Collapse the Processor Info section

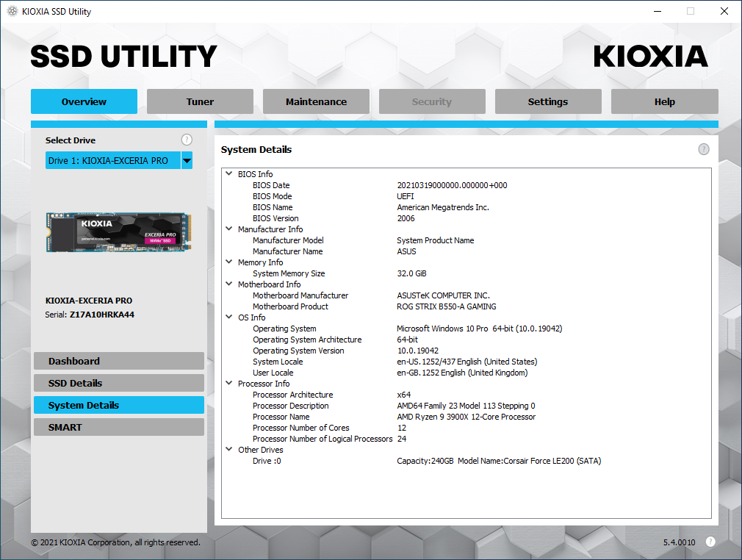click(229, 383)
